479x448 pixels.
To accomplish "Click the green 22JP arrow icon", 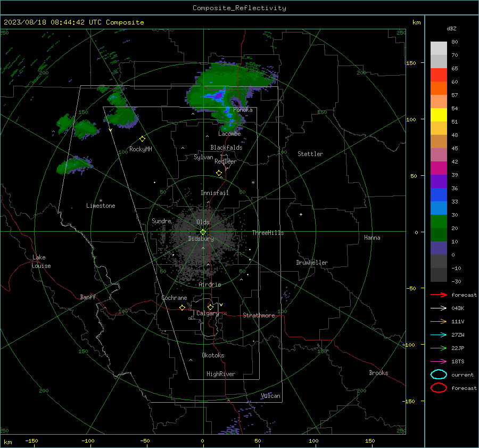I will (439, 348).
